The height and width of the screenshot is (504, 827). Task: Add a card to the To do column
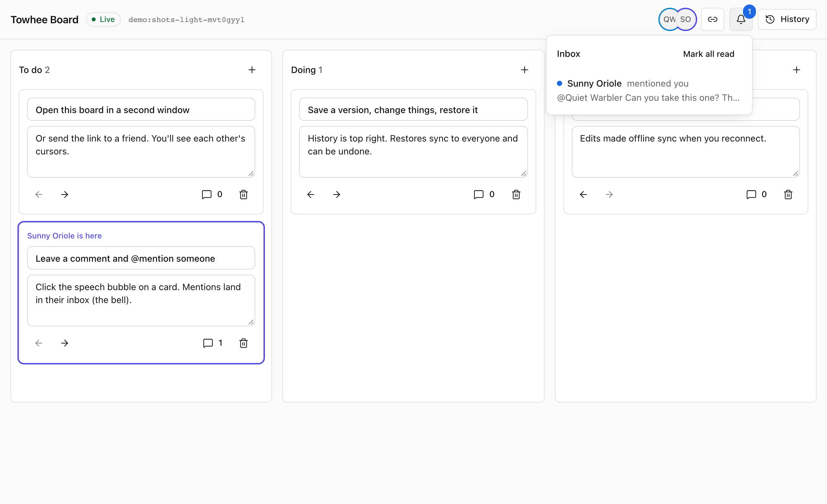point(252,70)
